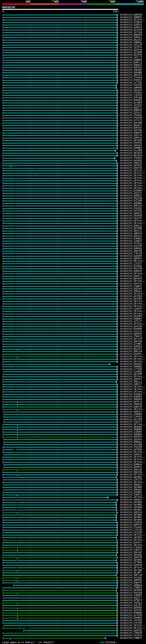Screen dimensions: 146x644
Task: Select label UniRef100_B0Z9P5
Action: 131,316
